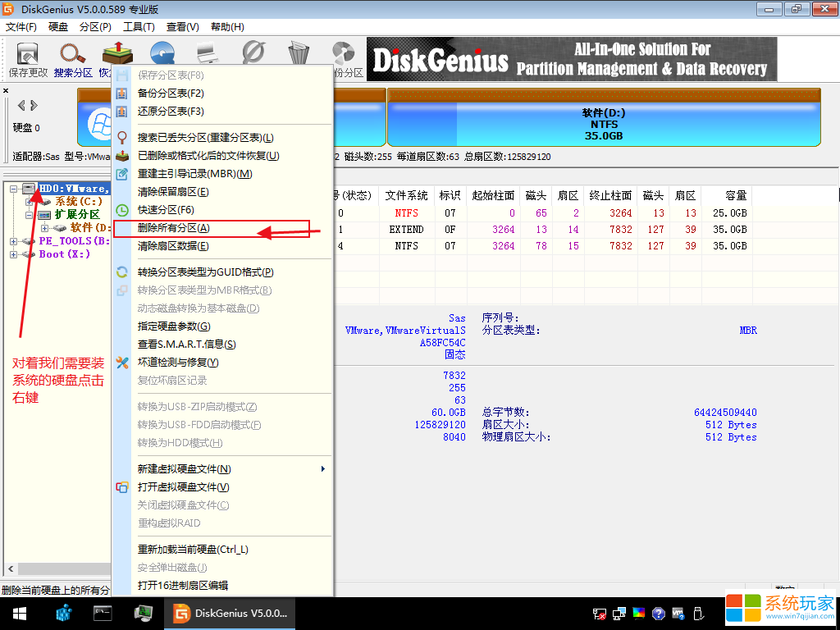Screen dimensions: 840x630
Task: Select the 系统(C:) tree item
Action: (x=78, y=202)
